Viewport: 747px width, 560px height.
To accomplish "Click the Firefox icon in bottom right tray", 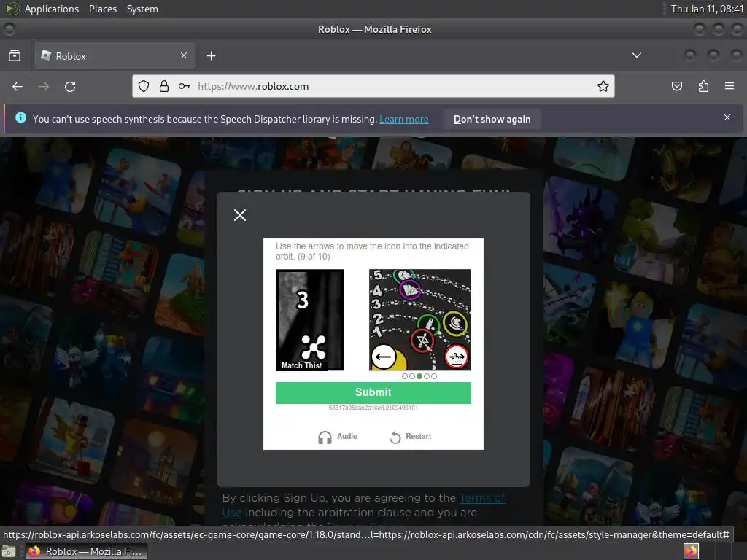I will click(692, 551).
